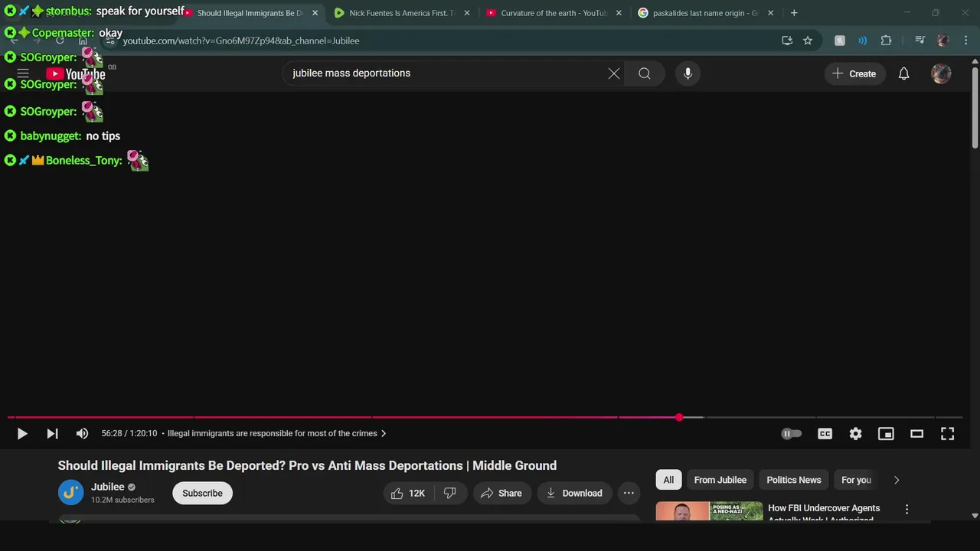Open the browser extensions puzzle icon
980x551 pixels.
coord(886,41)
